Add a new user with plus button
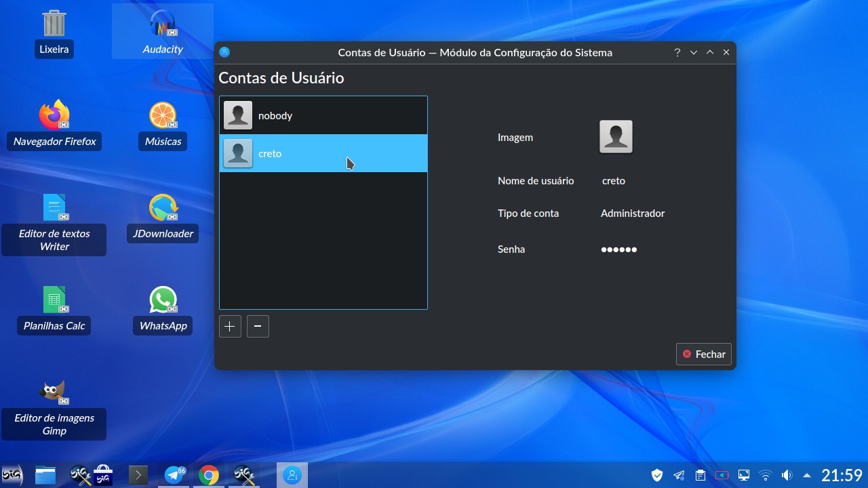868x488 pixels. (x=230, y=326)
